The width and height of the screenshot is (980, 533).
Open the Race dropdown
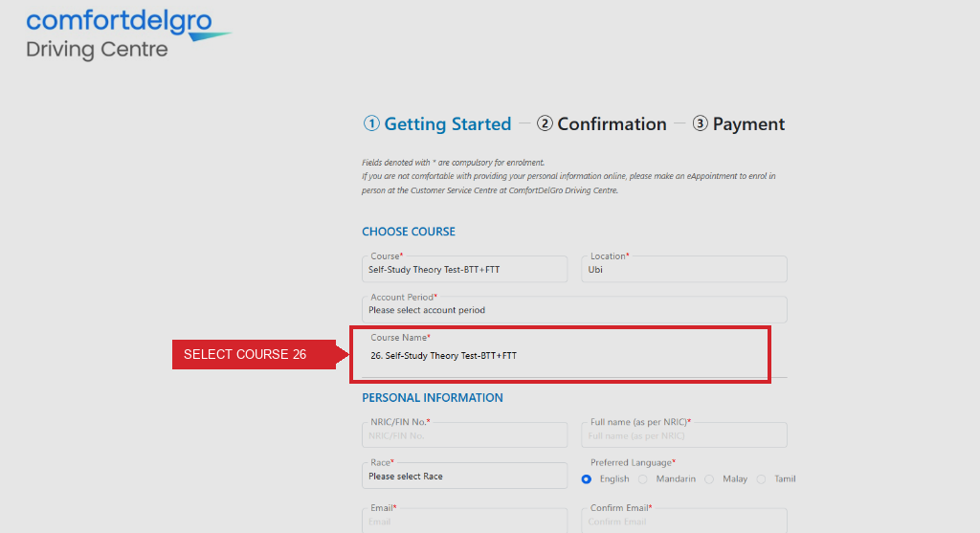464,477
